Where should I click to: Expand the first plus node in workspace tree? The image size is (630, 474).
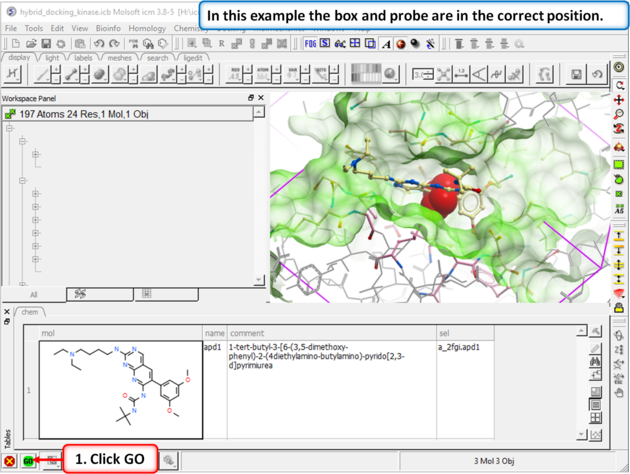tap(35, 155)
